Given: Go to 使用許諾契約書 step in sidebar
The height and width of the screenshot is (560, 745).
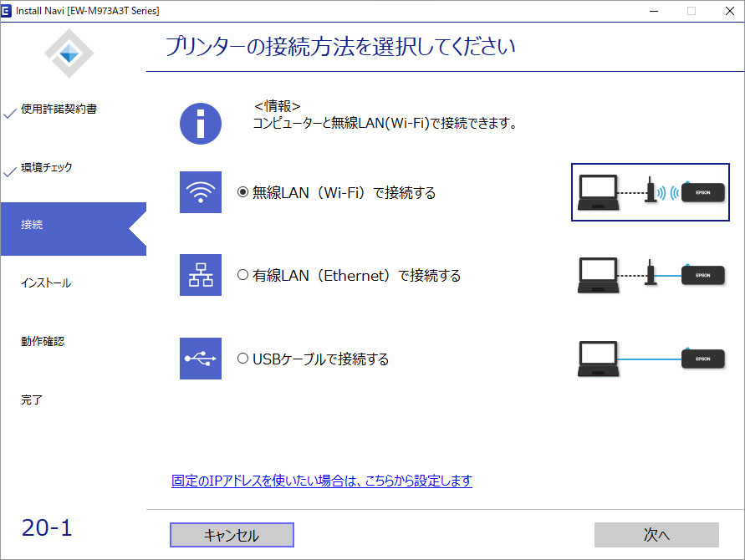Looking at the screenshot, I should pyautogui.click(x=59, y=109).
